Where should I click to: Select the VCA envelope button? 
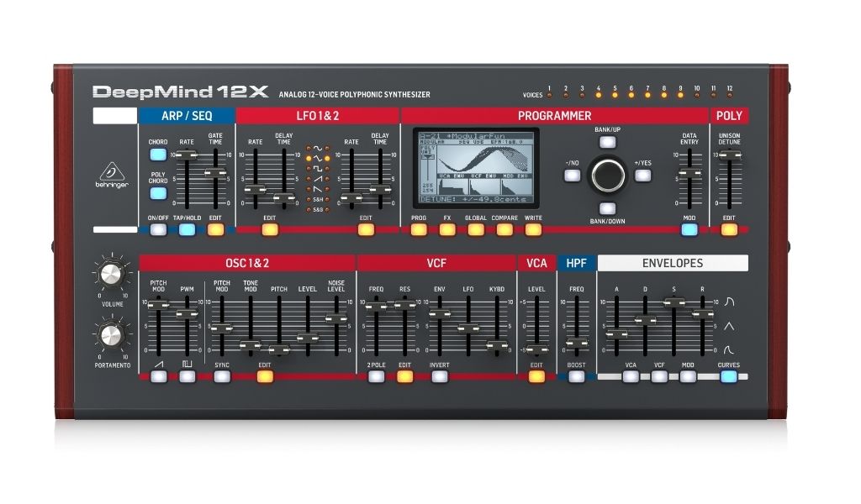tap(631, 377)
